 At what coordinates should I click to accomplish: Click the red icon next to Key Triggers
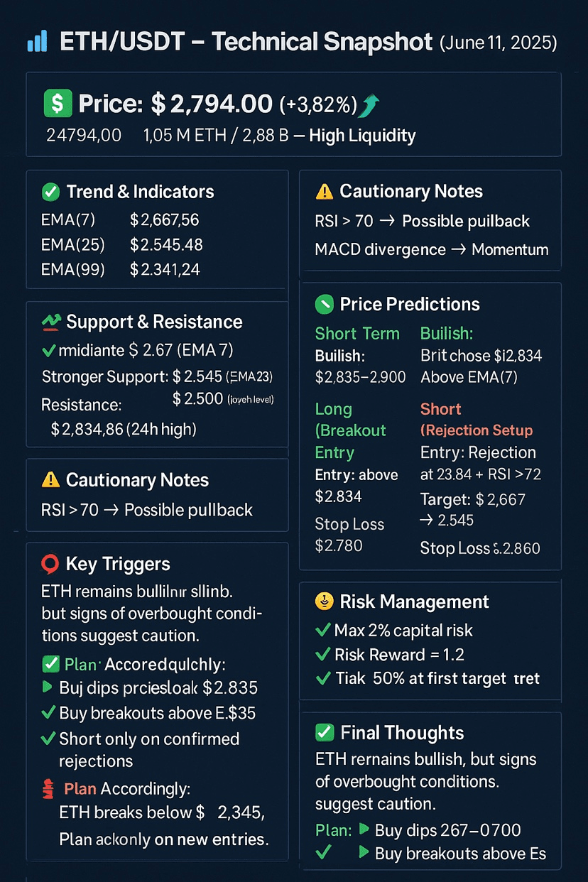50,565
